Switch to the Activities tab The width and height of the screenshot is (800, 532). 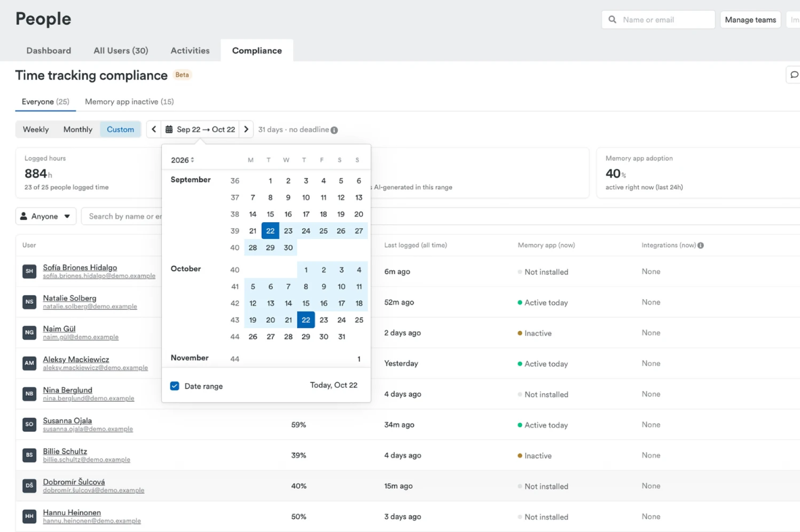tap(190, 51)
